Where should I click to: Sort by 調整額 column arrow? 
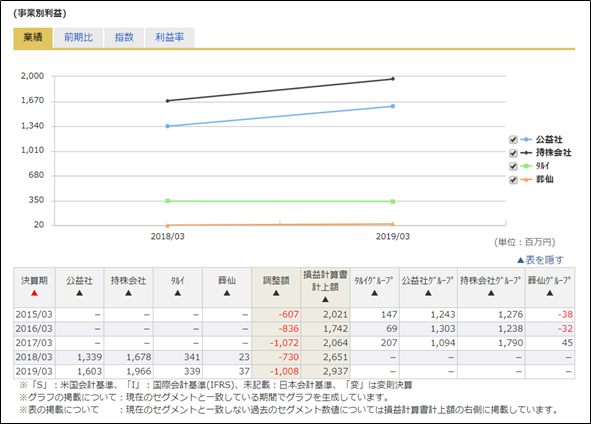pos(276,293)
